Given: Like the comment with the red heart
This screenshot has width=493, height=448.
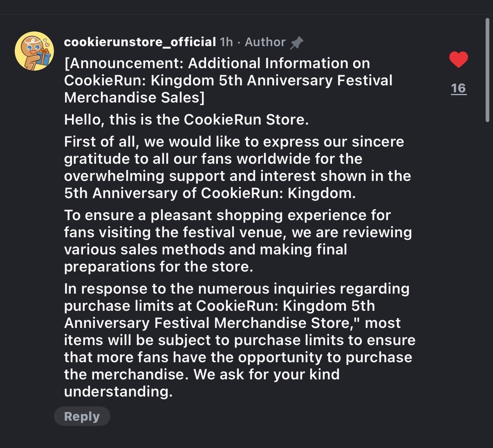Looking at the screenshot, I should point(458,60).
